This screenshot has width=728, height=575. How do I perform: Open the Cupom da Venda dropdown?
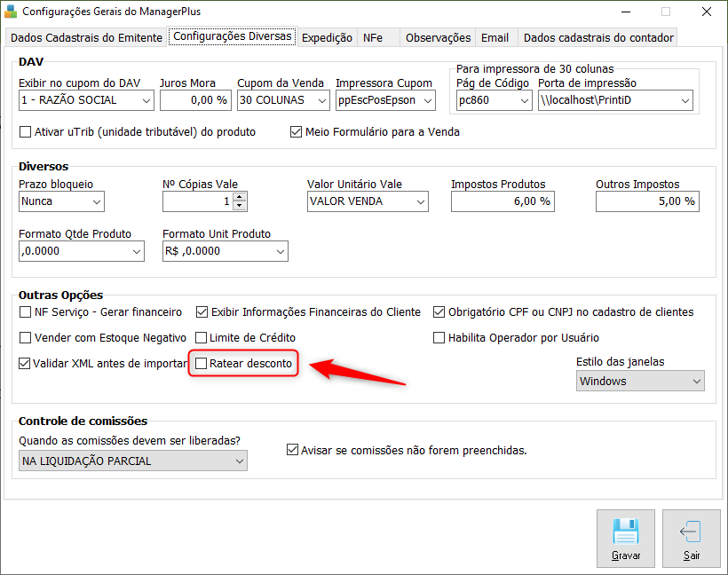[283, 100]
